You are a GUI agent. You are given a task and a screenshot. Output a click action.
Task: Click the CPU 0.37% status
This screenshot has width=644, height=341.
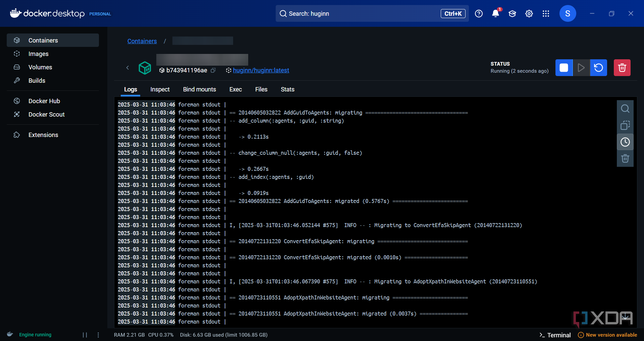pos(161,335)
